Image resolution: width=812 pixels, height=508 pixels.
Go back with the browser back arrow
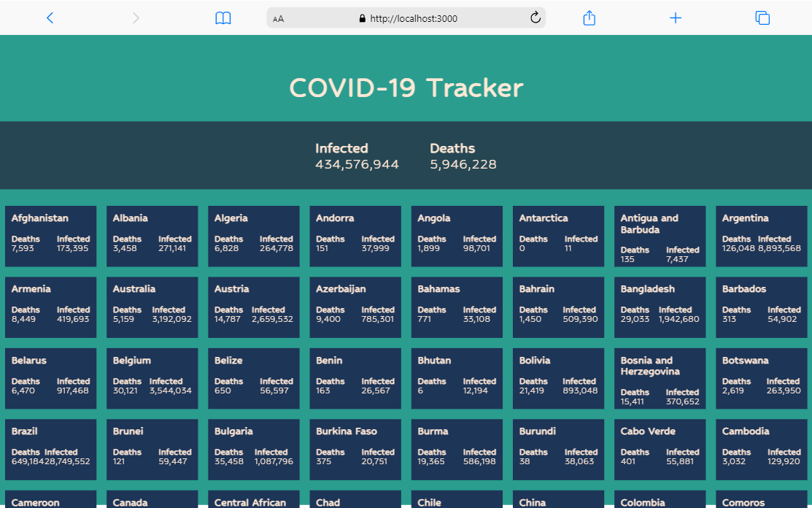point(50,18)
